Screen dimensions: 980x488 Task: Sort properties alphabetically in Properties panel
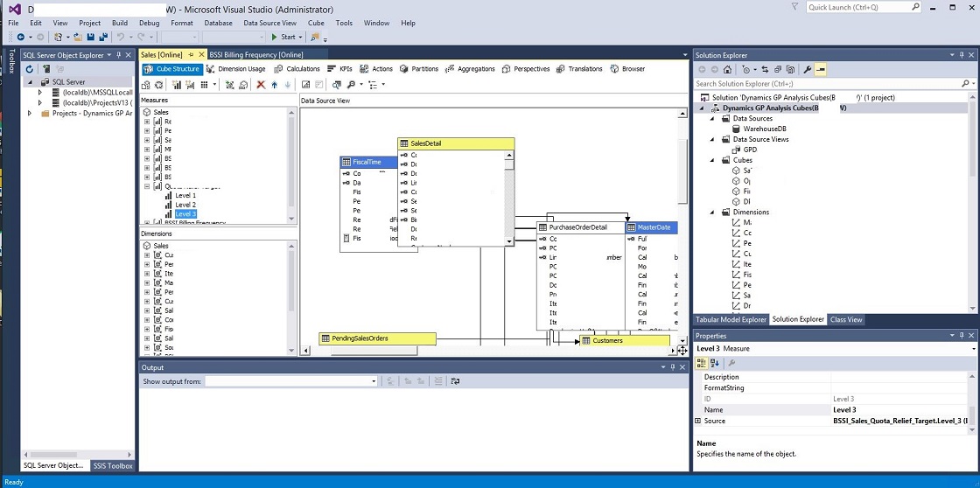tap(714, 363)
